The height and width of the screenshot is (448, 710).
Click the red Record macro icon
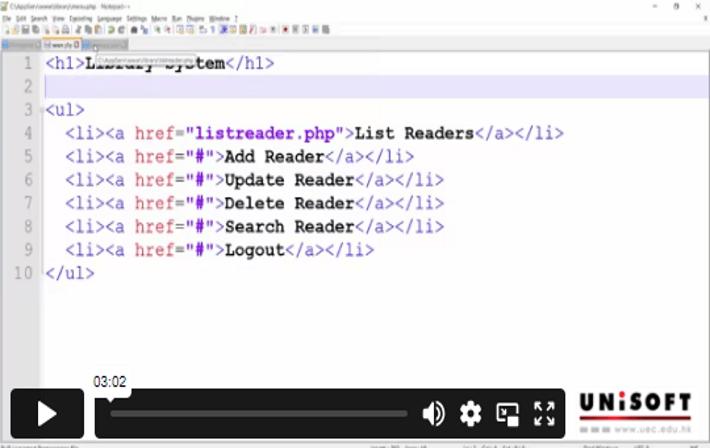click(285, 30)
